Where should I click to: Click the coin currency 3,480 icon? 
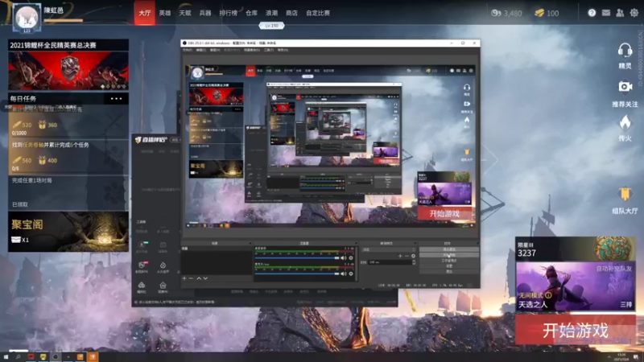point(496,13)
